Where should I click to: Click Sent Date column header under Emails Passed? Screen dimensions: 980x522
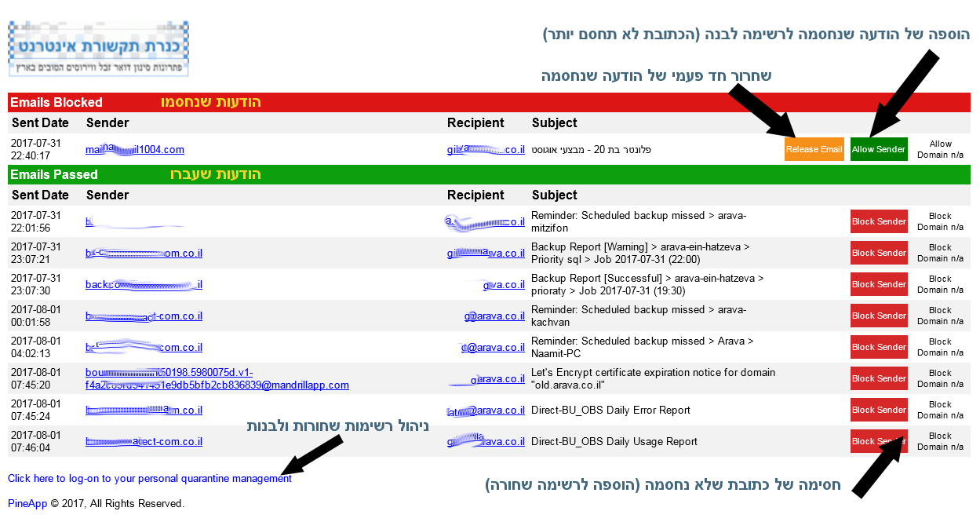pyautogui.click(x=41, y=195)
